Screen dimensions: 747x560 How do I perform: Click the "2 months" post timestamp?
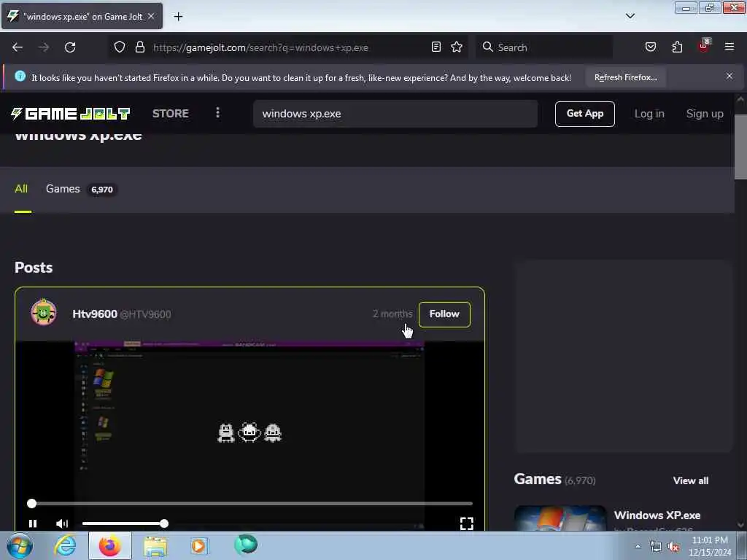392,314
